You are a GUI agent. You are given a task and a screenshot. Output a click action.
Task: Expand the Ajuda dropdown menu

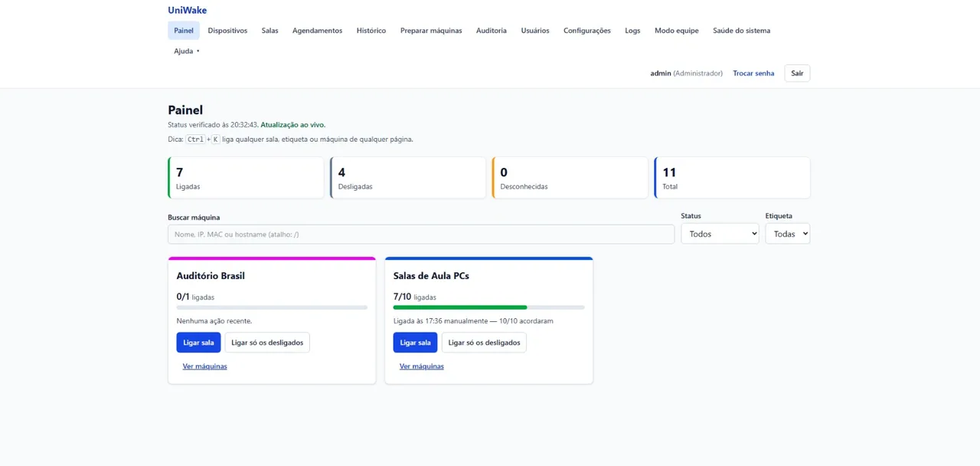pos(187,51)
